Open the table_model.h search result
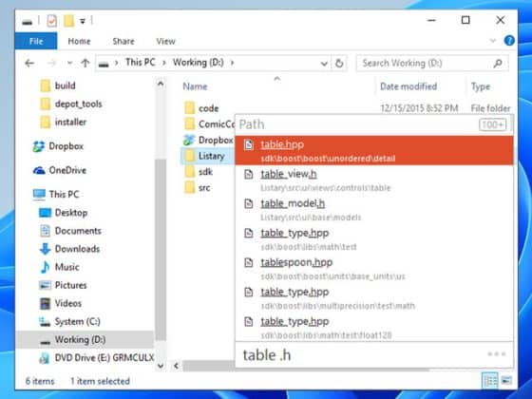Screen dimensions: 532x399 pos(374,210)
